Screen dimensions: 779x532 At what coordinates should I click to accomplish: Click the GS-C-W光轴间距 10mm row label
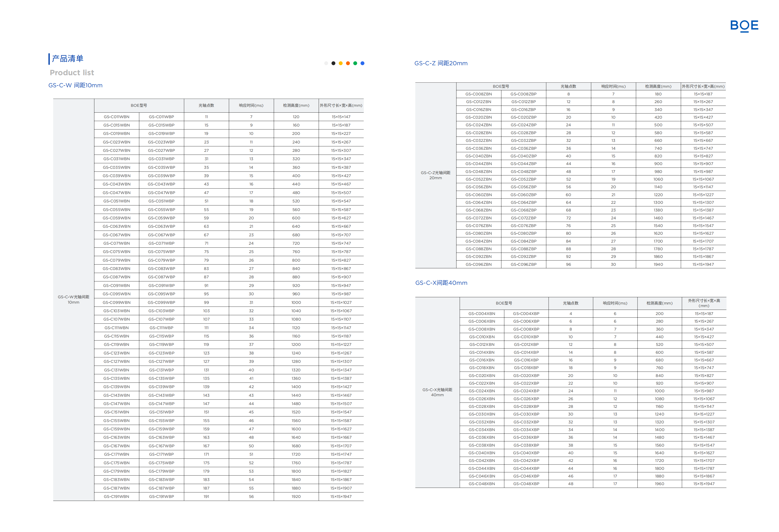tap(73, 299)
